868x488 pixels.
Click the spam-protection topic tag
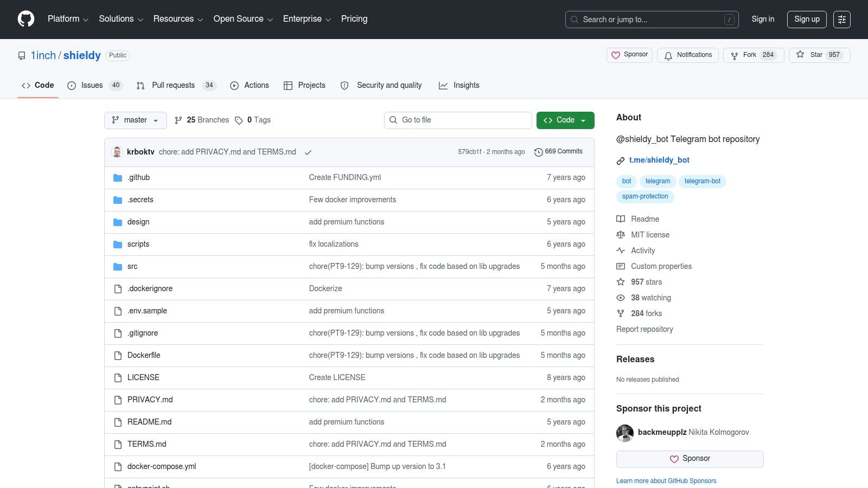point(645,196)
